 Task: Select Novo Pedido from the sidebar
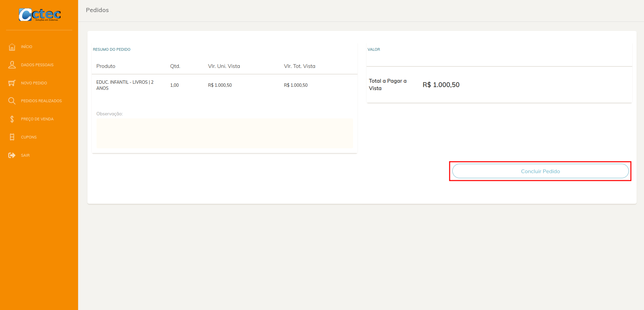pyautogui.click(x=34, y=83)
